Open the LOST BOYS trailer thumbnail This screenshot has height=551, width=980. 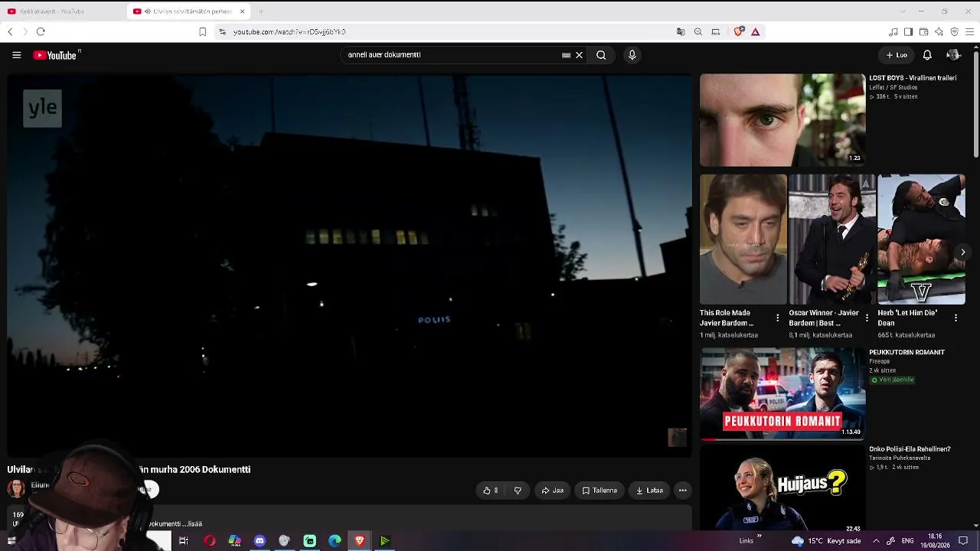782,120
